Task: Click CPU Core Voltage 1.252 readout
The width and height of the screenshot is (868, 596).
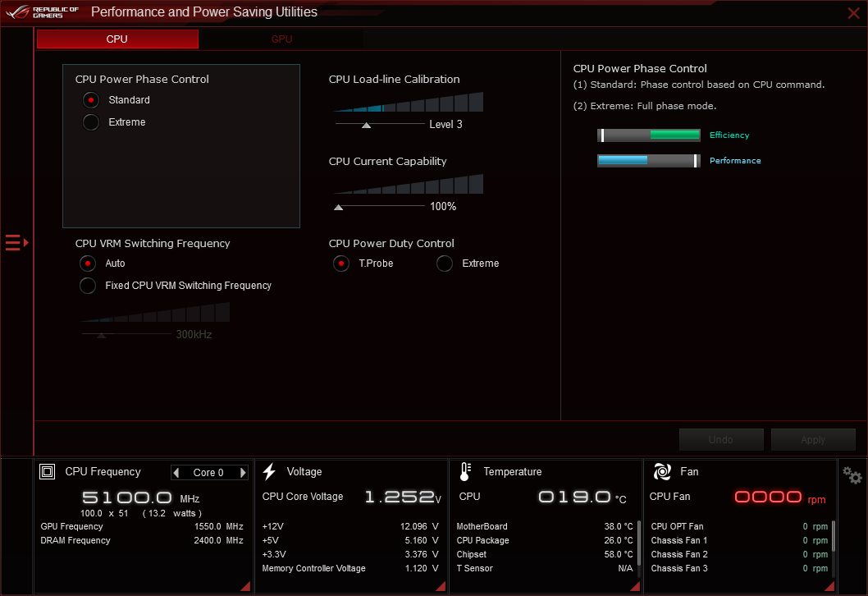Action: click(x=403, y=497)
